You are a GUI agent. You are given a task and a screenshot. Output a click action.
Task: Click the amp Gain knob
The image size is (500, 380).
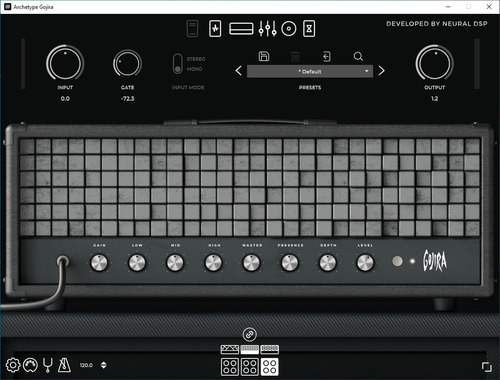99,263
